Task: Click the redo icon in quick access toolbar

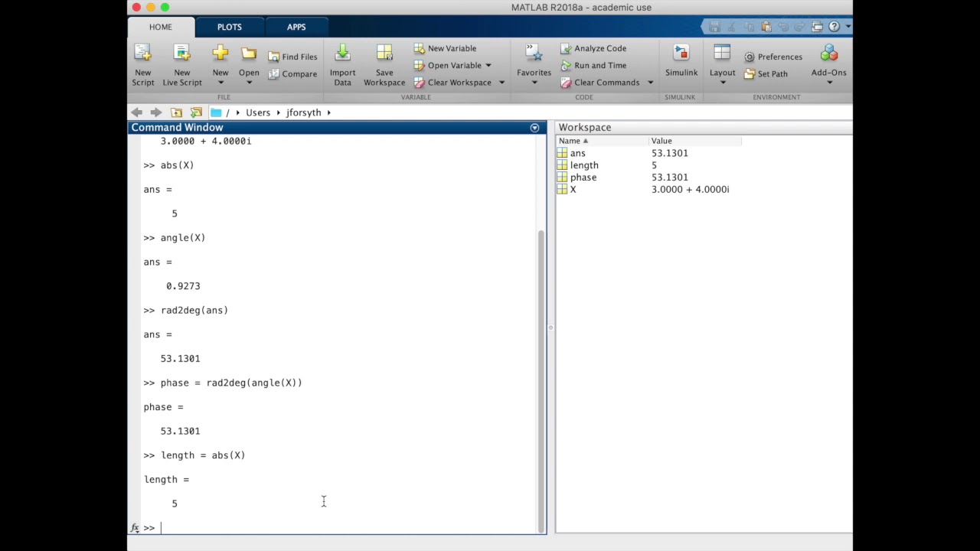Action: point(800,27)
